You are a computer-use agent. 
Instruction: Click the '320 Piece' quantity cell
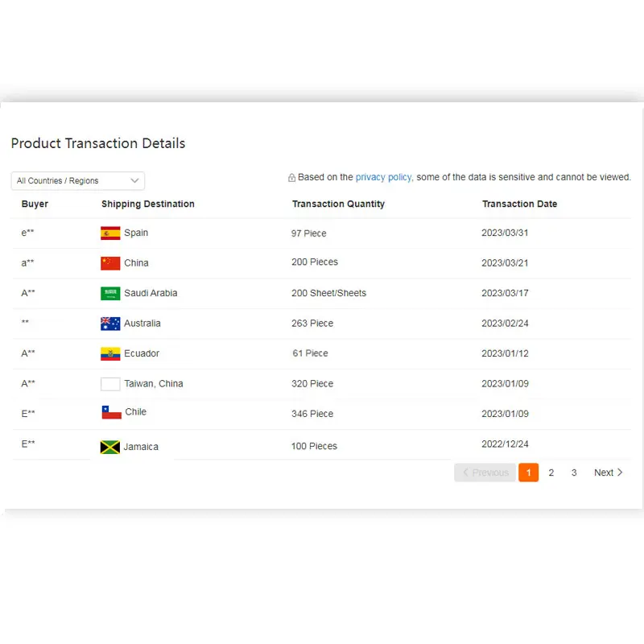[x=312, y=384]
